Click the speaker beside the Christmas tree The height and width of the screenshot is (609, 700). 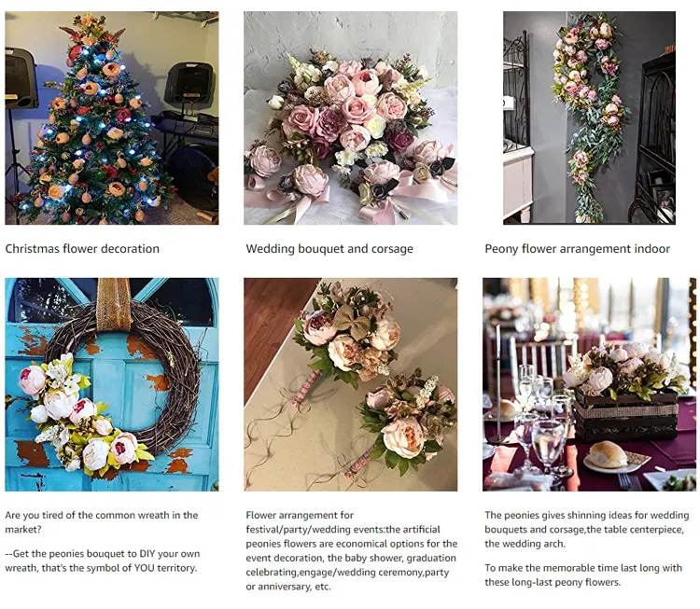pyautogui.click(x=189, y=84)
